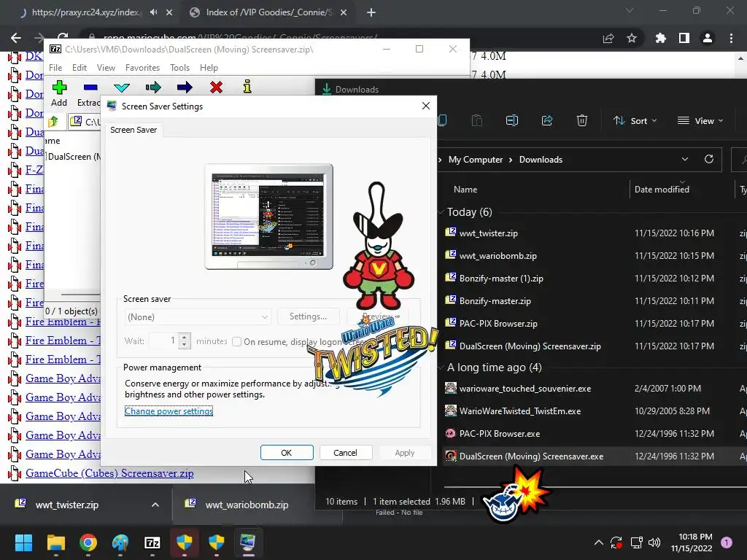Bookmark this page with the star icon

coord(632,38)
